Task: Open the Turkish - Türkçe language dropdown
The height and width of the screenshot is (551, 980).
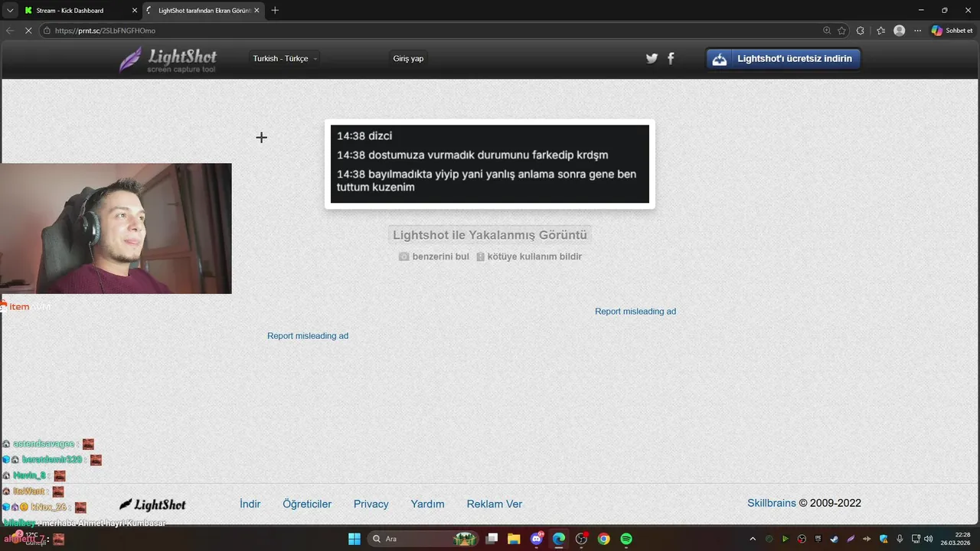Action: point(285,58)
